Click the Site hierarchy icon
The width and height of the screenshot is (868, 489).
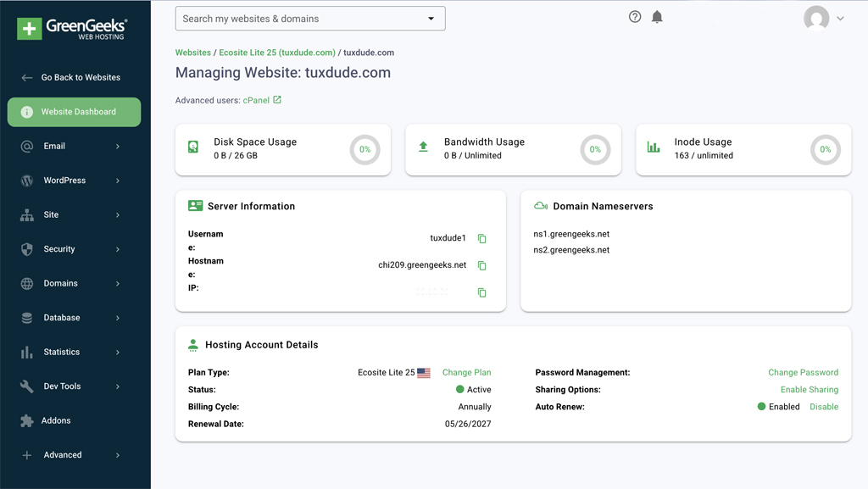coord(26,214)
